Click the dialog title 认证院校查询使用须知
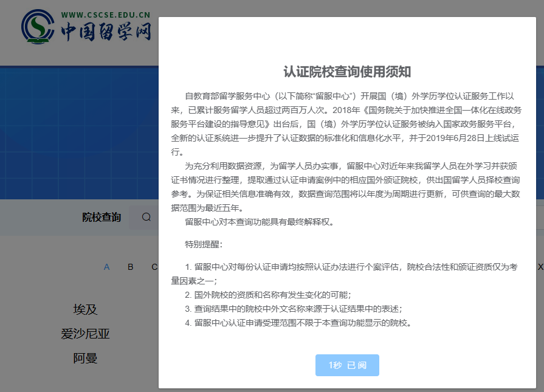 [x=347, y=72]
